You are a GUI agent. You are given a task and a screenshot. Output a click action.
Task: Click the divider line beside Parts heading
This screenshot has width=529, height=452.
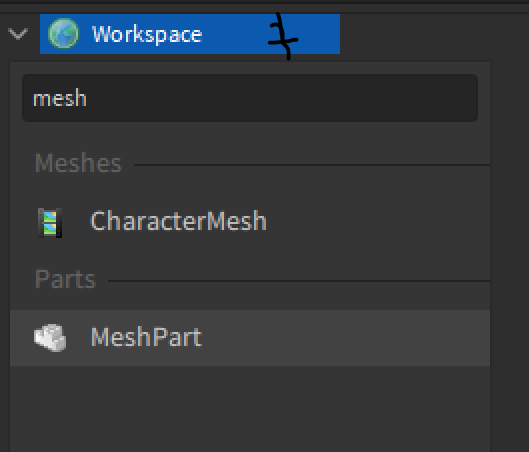point(299,281)
